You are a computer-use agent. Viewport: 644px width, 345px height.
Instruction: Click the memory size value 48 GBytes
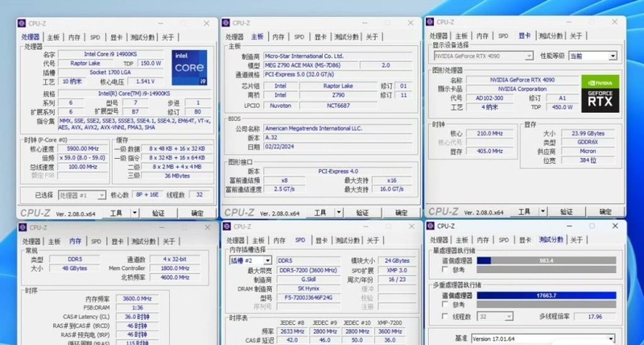[74, 268]
